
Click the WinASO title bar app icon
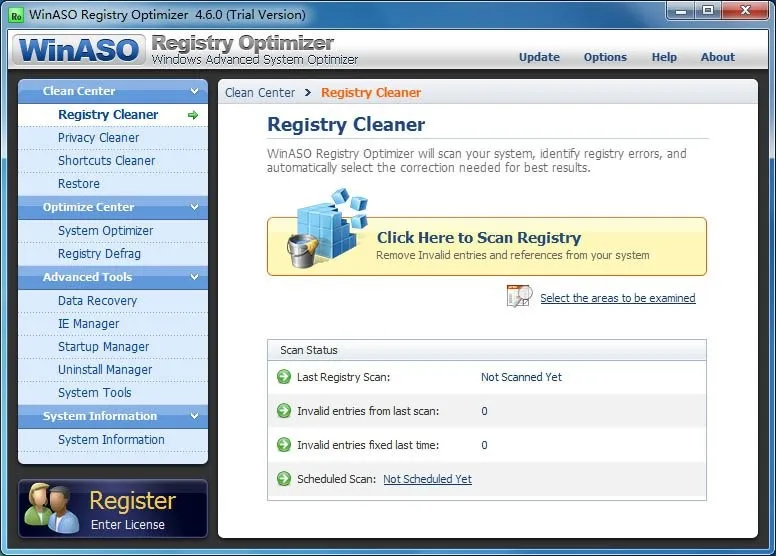(16, 15)
